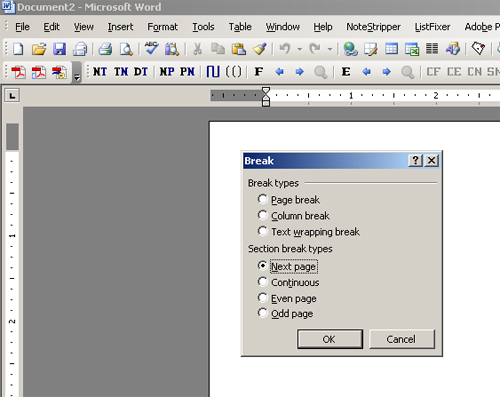
Task: Open the Edit menu
Action: pos(51,27)
